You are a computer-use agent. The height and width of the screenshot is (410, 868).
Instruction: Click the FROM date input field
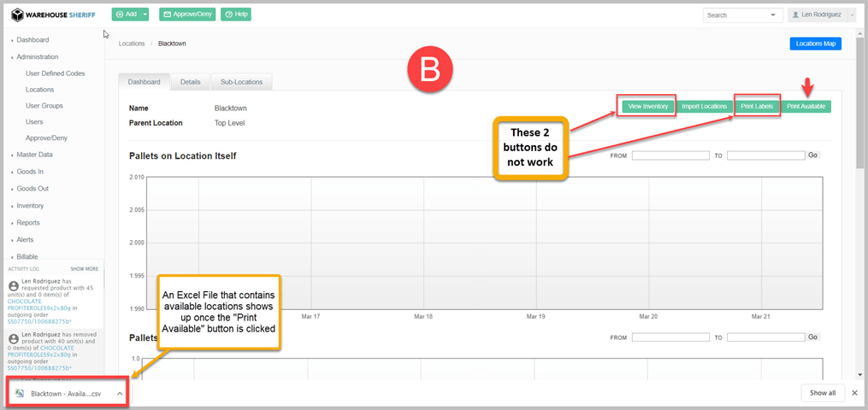[x=670, y=155]
